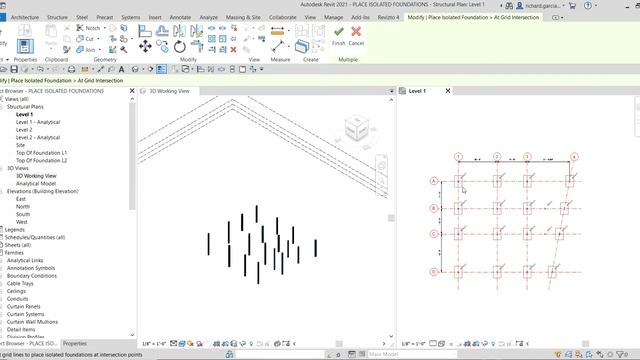Click the Save icon in quick access toolbar
The height and width of the screenshot is (360, 640).
14,69
